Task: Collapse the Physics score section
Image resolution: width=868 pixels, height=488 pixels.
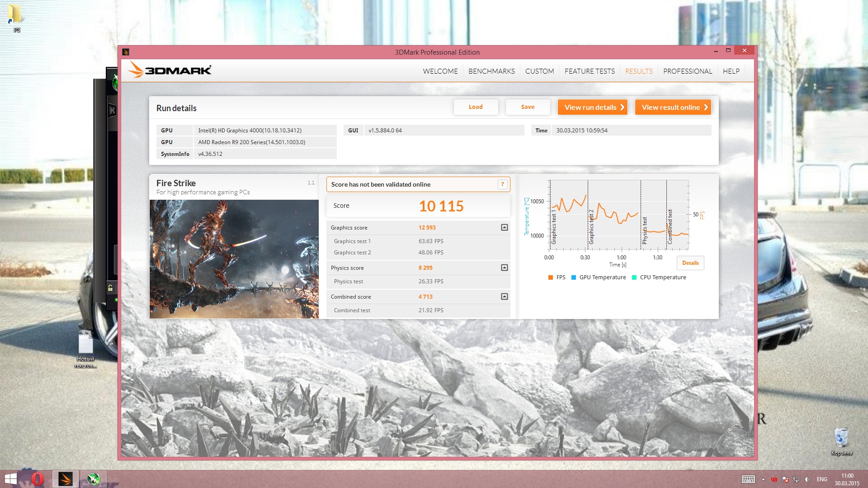Action: (x=505, y=268)
